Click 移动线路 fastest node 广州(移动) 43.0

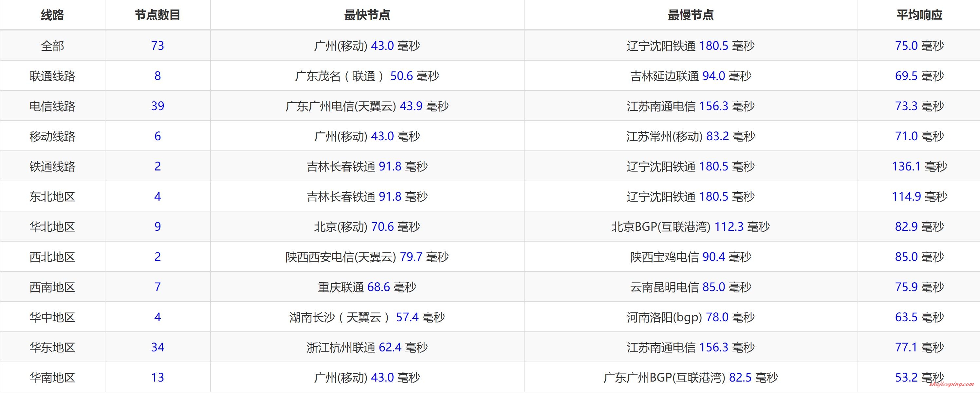pos(367,136)
